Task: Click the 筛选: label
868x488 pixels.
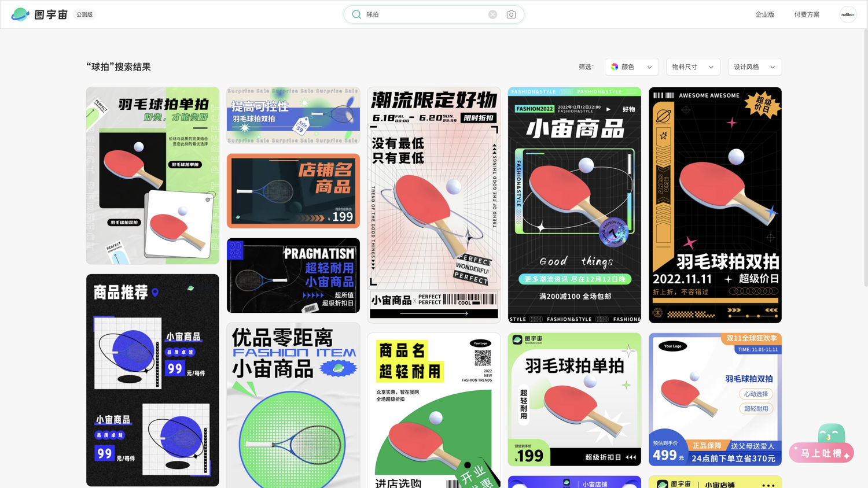Action: pos(586,67)
